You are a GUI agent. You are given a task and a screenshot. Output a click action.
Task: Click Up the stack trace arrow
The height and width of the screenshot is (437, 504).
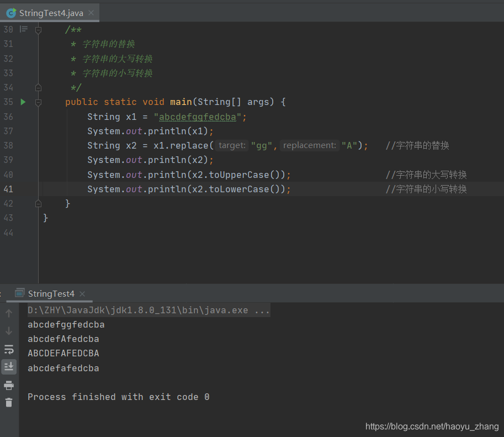click(9, 313)
